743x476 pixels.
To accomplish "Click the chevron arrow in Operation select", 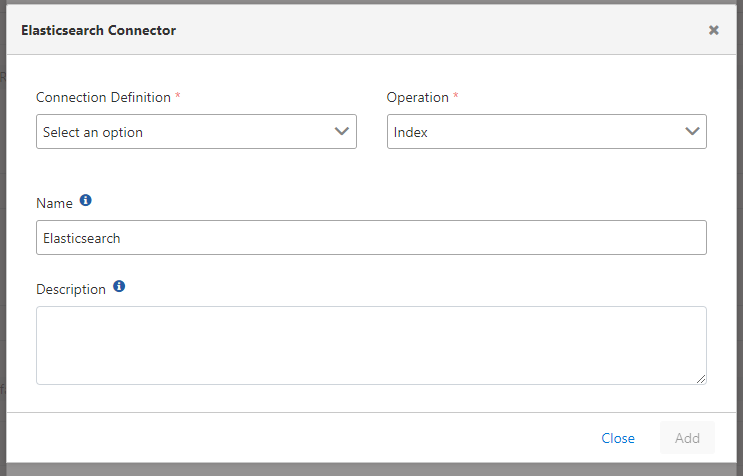I will (x=692, y=131).
